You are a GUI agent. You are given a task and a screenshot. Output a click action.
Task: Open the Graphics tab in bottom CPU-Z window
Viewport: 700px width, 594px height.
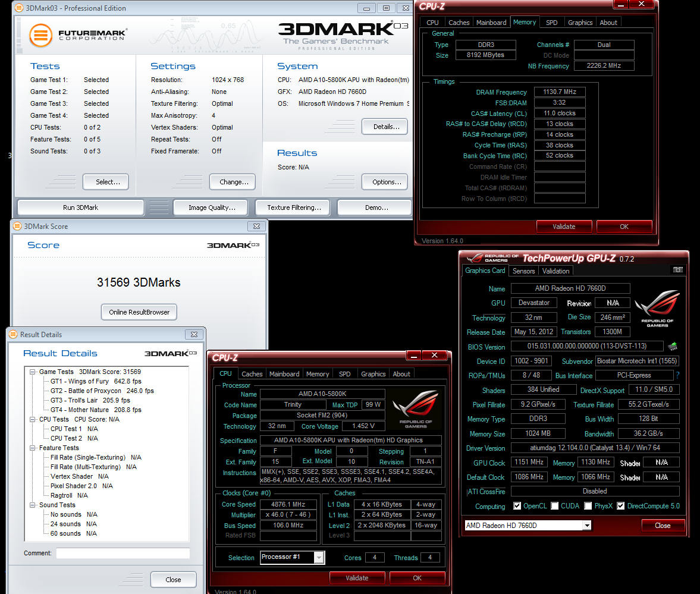click(x=373, y=374)
